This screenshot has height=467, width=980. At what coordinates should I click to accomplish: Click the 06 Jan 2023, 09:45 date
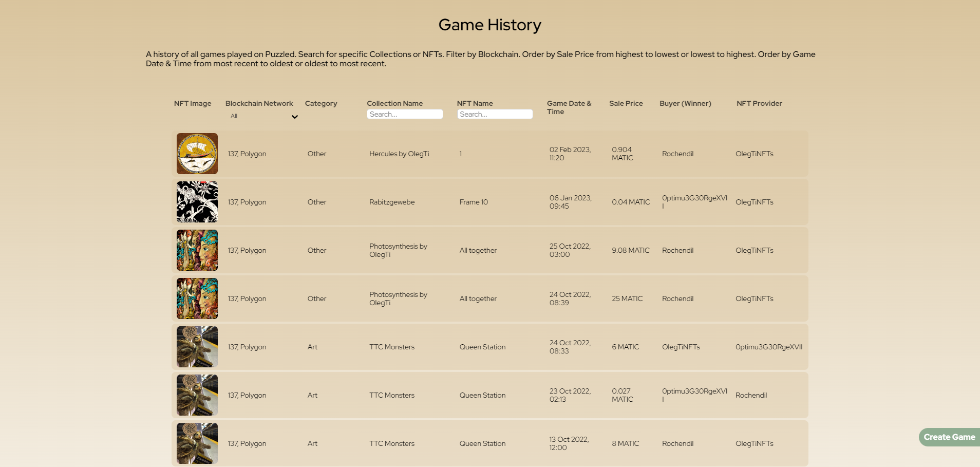coord(571,202)
